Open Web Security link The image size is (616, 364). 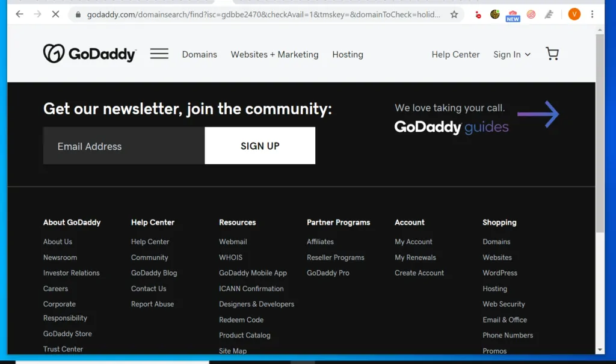tap(504, 304)
